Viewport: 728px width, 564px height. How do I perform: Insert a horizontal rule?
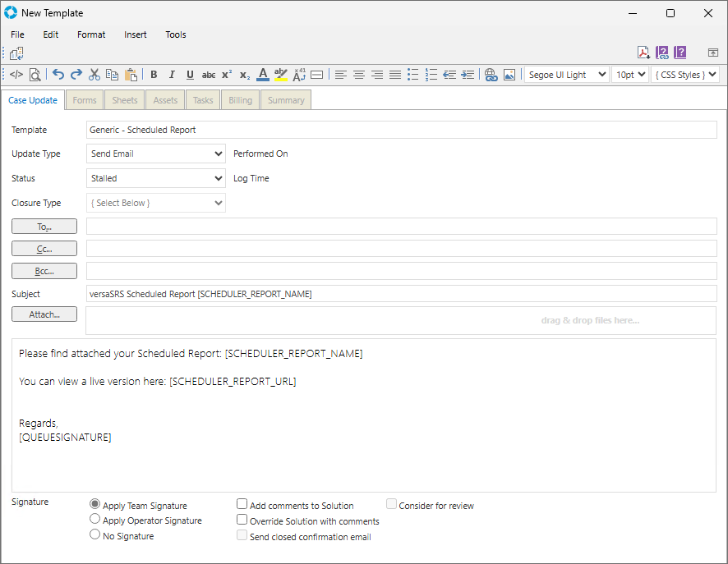coord(316,75)
